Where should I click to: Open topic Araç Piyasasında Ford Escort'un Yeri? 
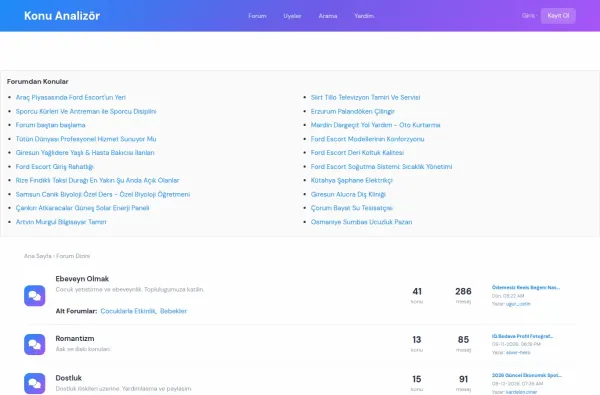coord(71,98)
